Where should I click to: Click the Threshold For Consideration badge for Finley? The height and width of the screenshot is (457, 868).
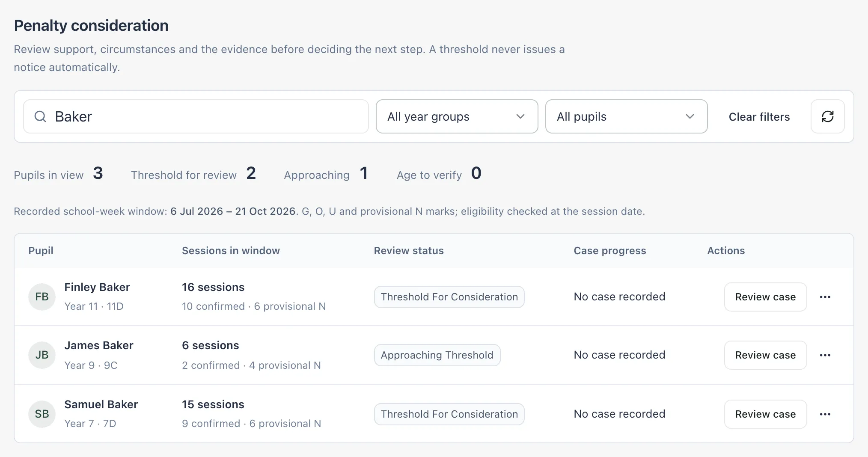pos(449,297)
